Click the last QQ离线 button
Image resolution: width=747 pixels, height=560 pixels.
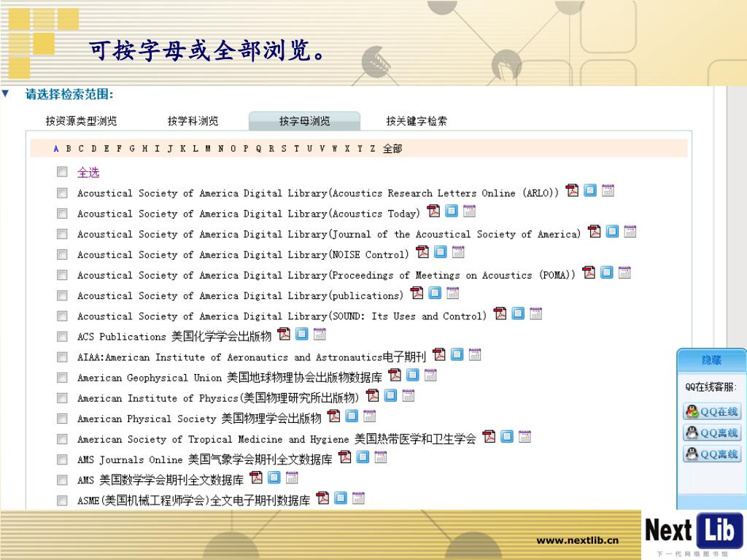712,454
